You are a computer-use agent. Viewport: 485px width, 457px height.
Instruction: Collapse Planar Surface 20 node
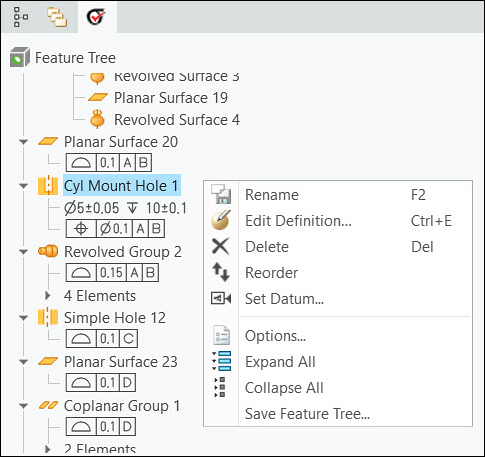coord(23,142)
